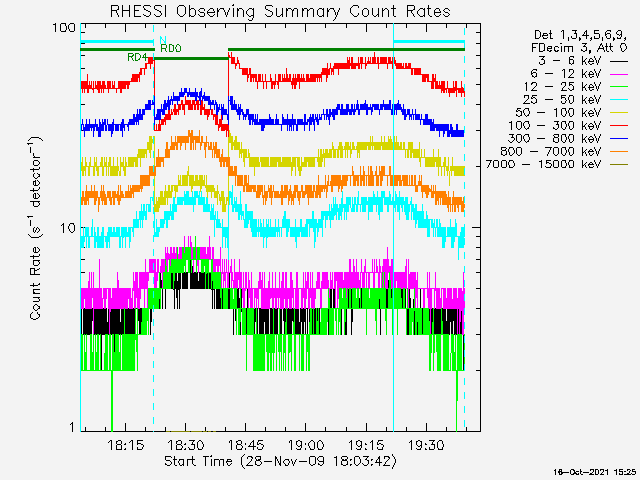This screenshot has height=480, width=640.
Task: Click the orange line sample for 800 - 7000 keV
Action: tap(619, 152)
